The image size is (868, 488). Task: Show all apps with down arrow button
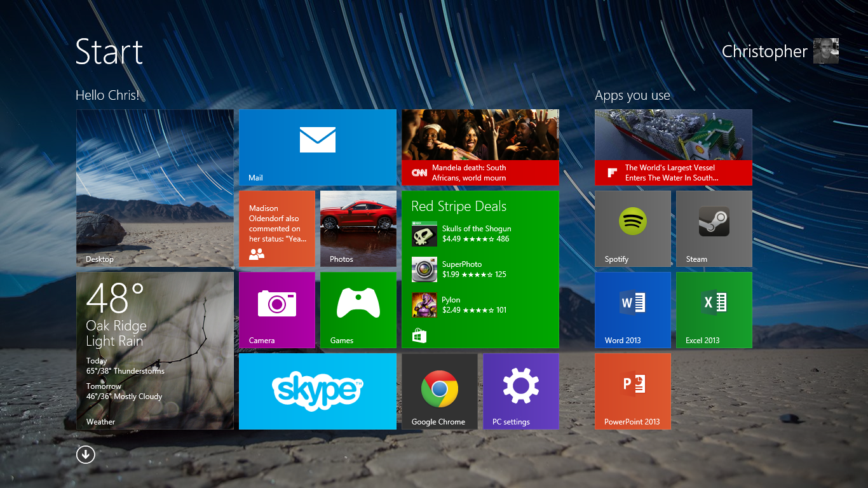[x=85, y=454]
